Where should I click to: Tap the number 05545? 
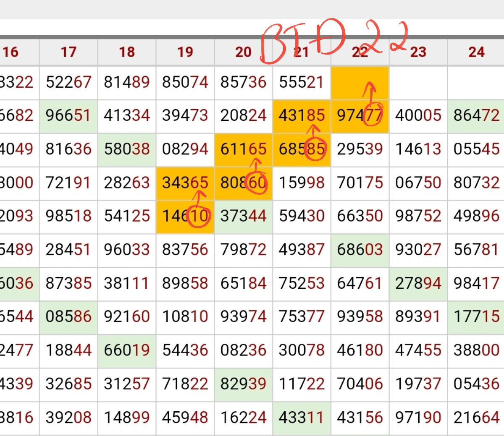[x=476, y=149]
